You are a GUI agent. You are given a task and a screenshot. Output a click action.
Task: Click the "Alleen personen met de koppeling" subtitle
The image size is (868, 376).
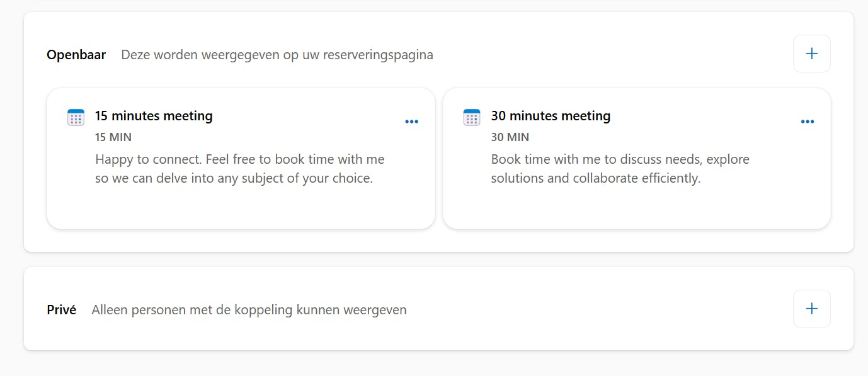pos(249,310)
